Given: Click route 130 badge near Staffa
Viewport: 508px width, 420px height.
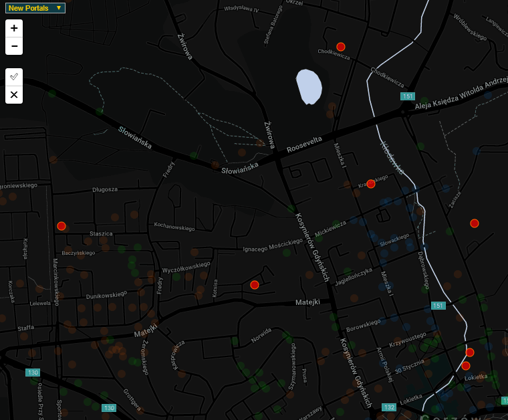Looking at the screenshot, I should coord(33,373).
